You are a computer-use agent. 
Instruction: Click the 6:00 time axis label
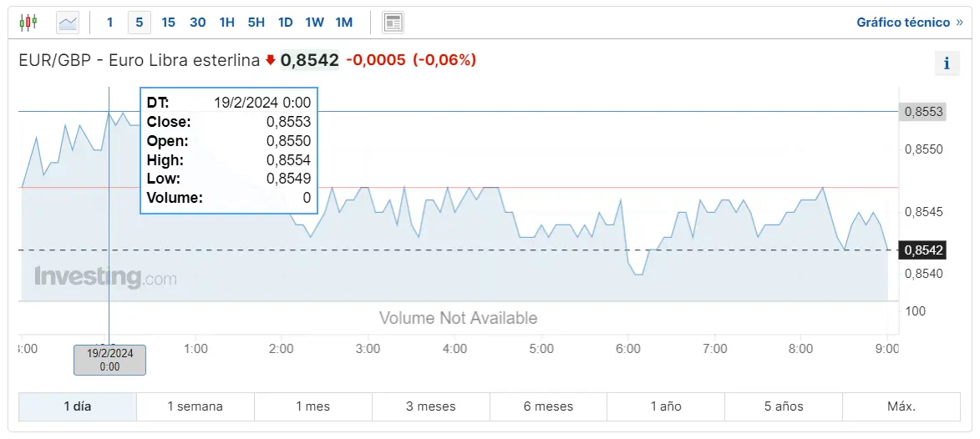(628, 349)
